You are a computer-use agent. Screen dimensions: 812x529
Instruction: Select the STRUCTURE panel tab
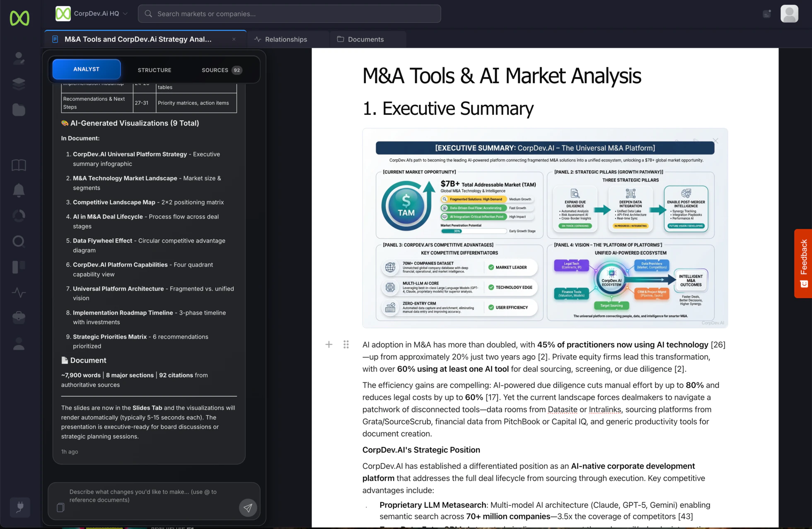[155, 70]
